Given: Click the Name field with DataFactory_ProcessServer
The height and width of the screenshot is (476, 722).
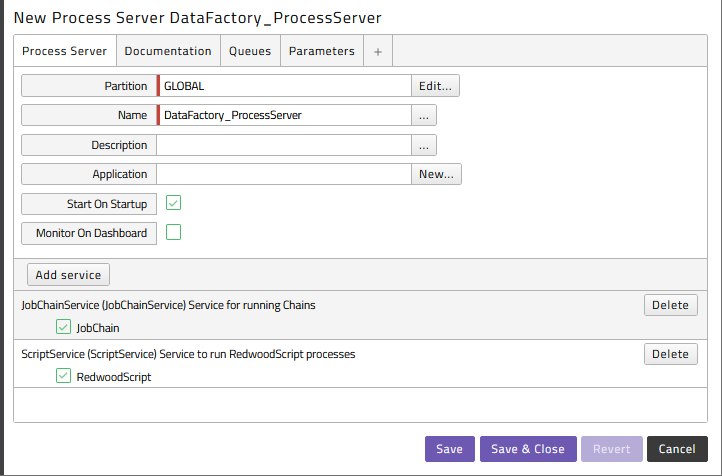Looking at the screenshot, I should pos(284,115).
